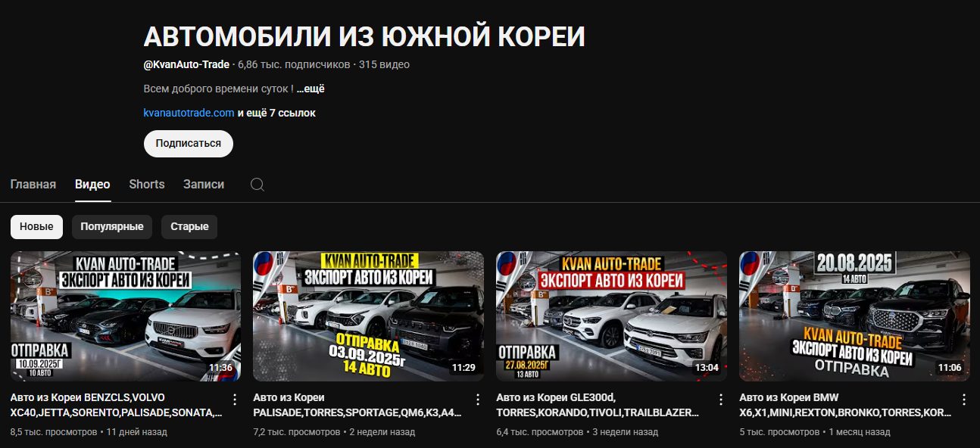
Task: Open more options for PALISADE, TORRES, SPORTAGE video
Action: (x=478, y=400)
